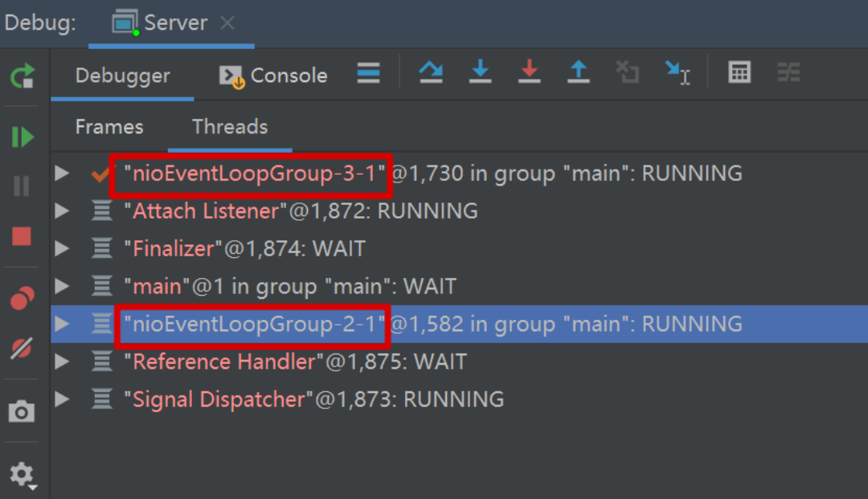
Task: Open Evaluate Expression calculator
Action: tap(739, 72)
